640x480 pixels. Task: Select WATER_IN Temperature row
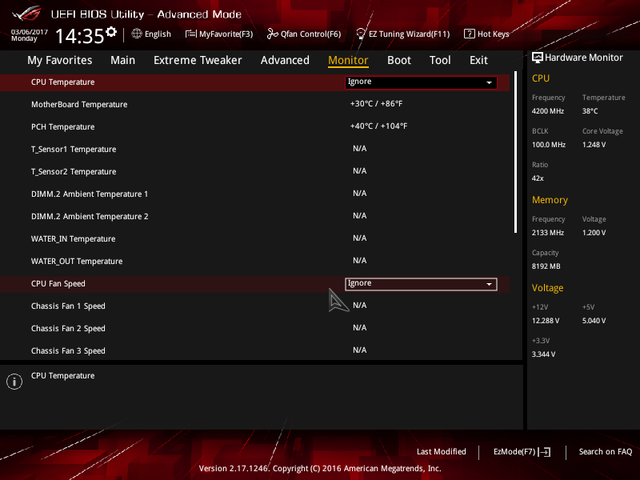coord(73,239)
